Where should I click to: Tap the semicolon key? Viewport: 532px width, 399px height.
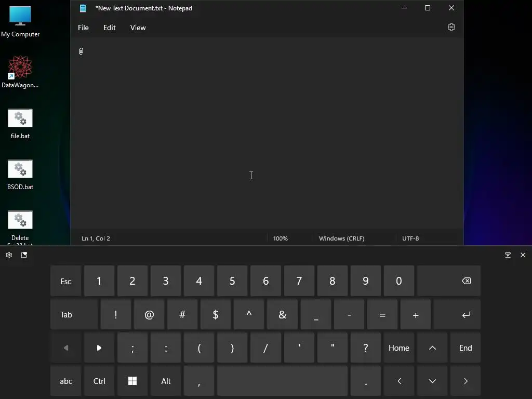pos(132,348)
